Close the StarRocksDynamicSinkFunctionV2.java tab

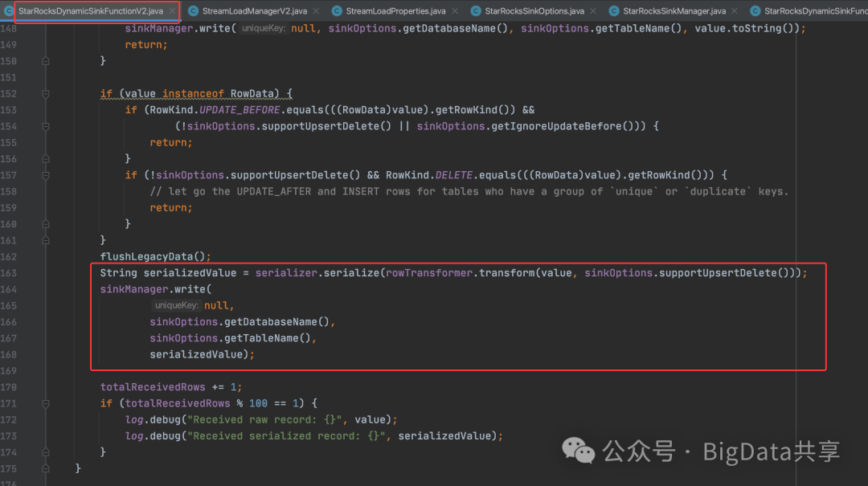pos(173,11)
